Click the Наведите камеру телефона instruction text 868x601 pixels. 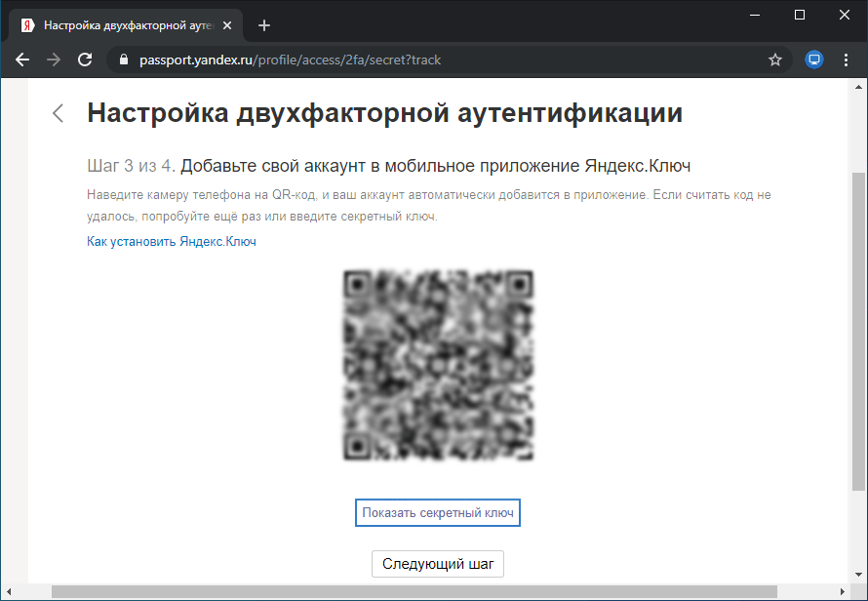(x=429, y=206)
